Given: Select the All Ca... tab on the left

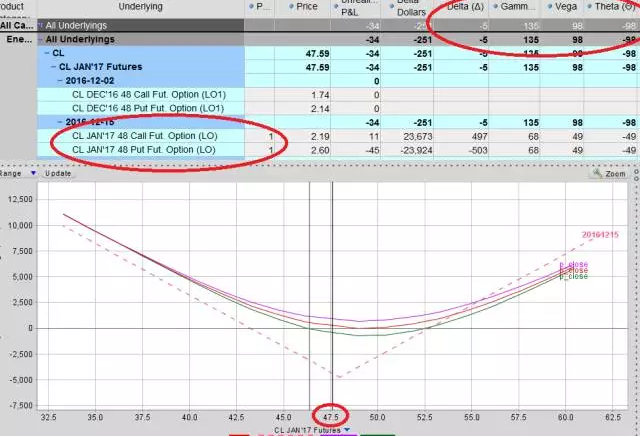Looking at the screenshot, I should tap(17, 22).
